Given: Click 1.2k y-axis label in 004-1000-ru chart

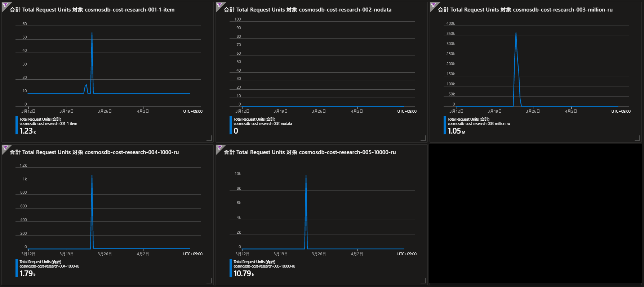Looking at the screenshot, I should [x=23, y=166].
